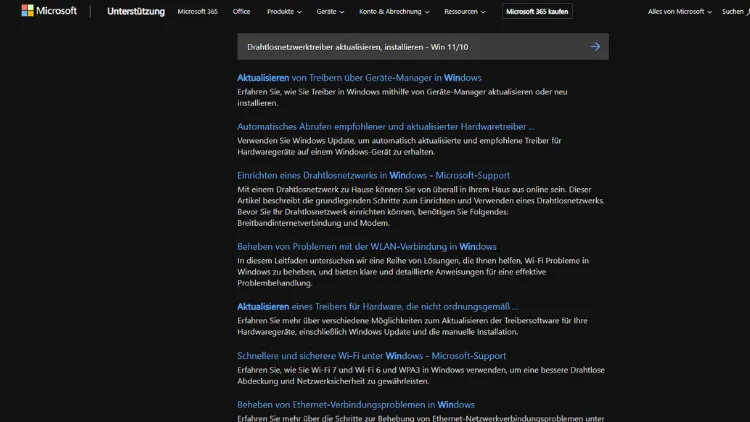Viewport: 750px width, 422px height.
Task: Click description starting 'Erfahren Sie mehr über verschiedene Möglichkeiten'
Action: coord(412,326)
